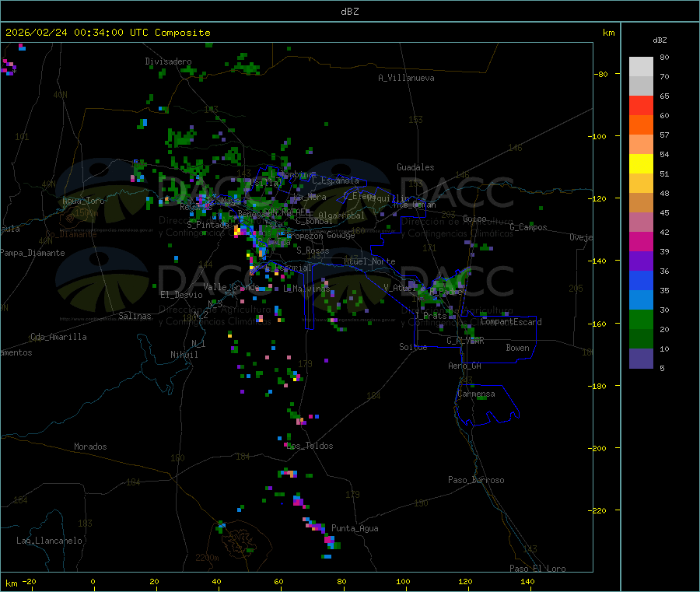The image size is (700, 592).
Task: Click the '100' x-axis tick label
Action: 403,581
